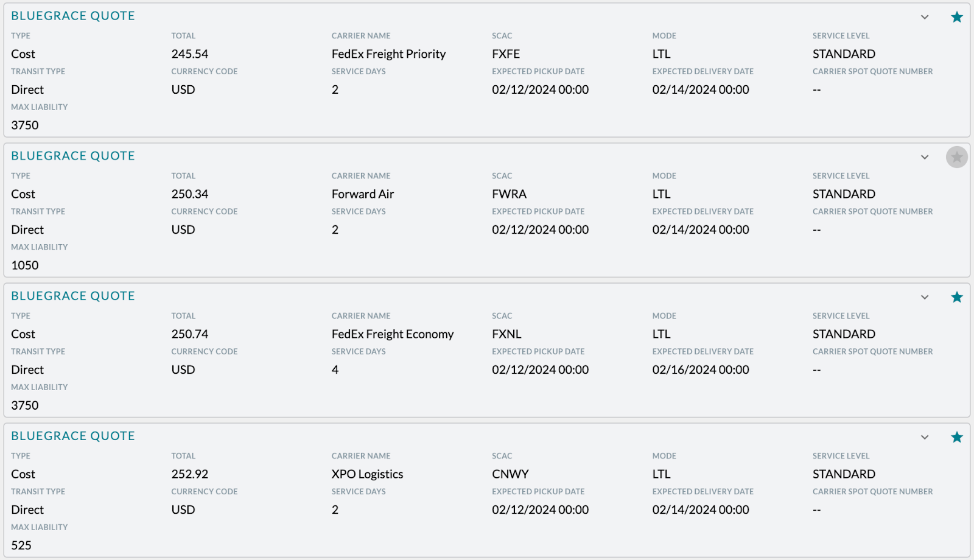Click LTL mode in XPO Logistics quote
Screen dimensions: 974x560
[661, 474]
